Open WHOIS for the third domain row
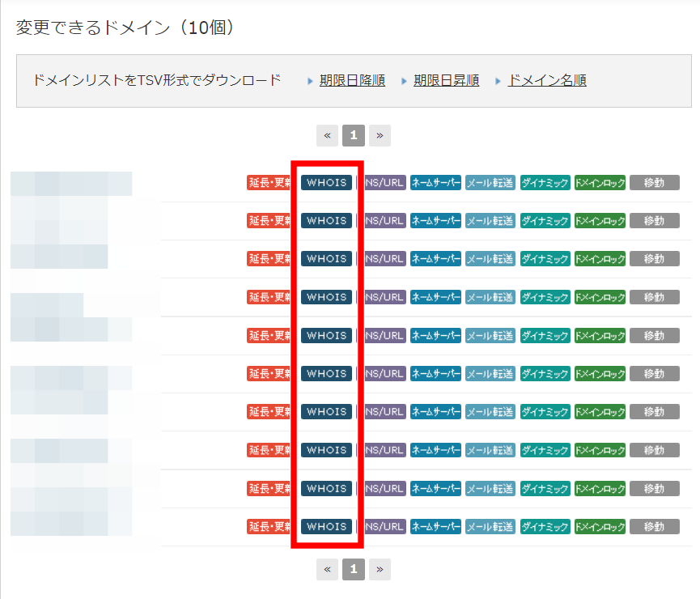The image size is (700, 599). (x=326, y=259)
